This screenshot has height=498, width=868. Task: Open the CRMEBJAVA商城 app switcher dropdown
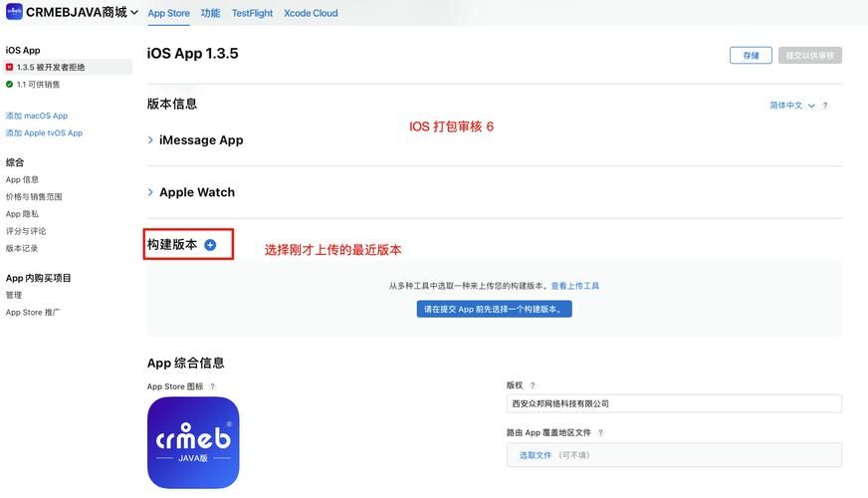click(x=82, y=12)
